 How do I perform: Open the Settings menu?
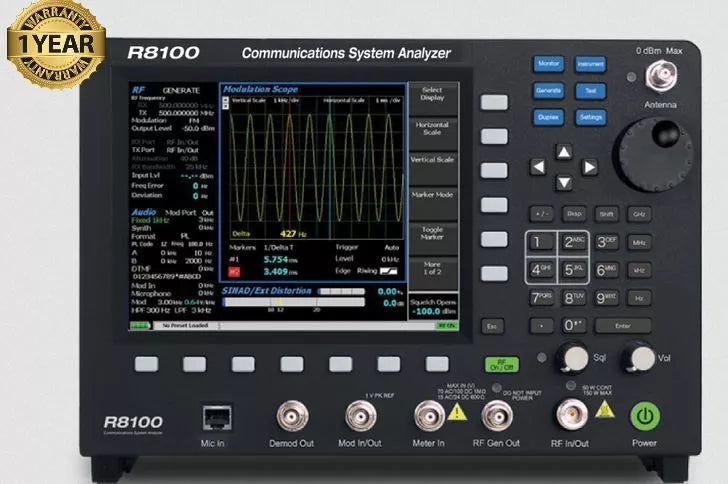click(591, 118)
